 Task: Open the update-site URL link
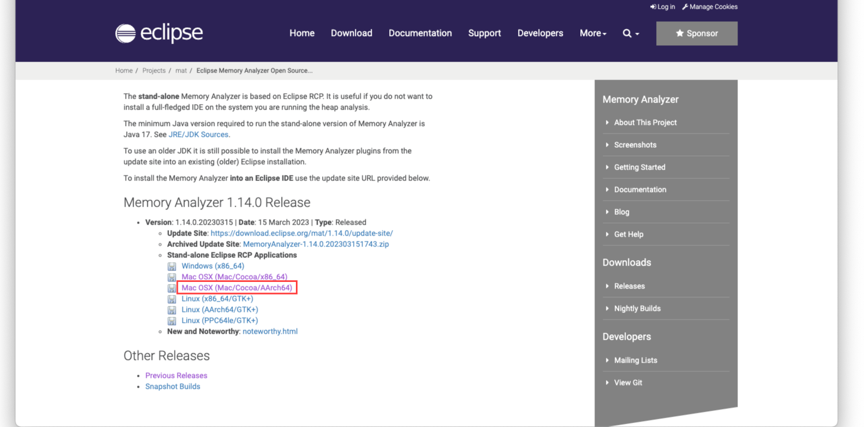[x=302, y=233]
